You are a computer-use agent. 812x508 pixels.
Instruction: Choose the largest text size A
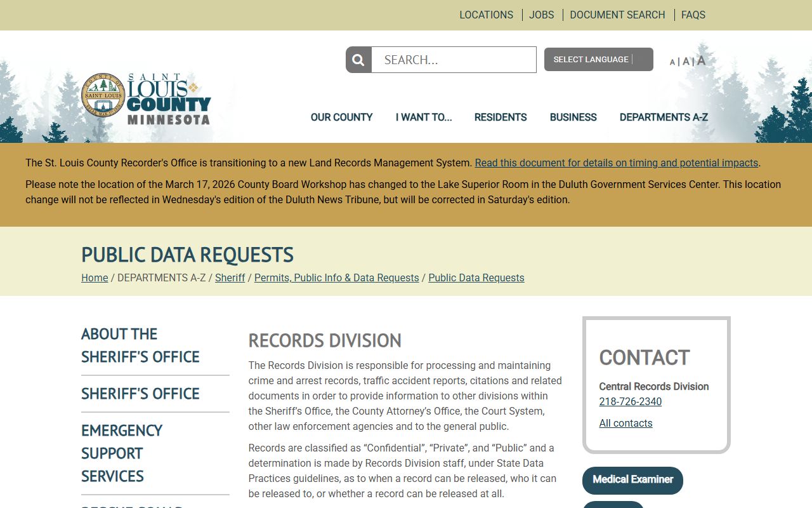click(701, 60)
